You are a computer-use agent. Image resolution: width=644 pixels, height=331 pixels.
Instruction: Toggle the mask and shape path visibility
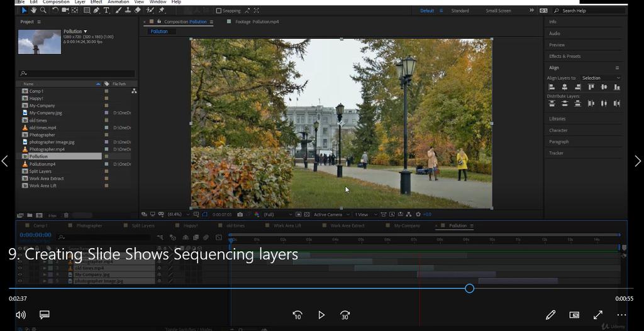[x=204, y=214]
